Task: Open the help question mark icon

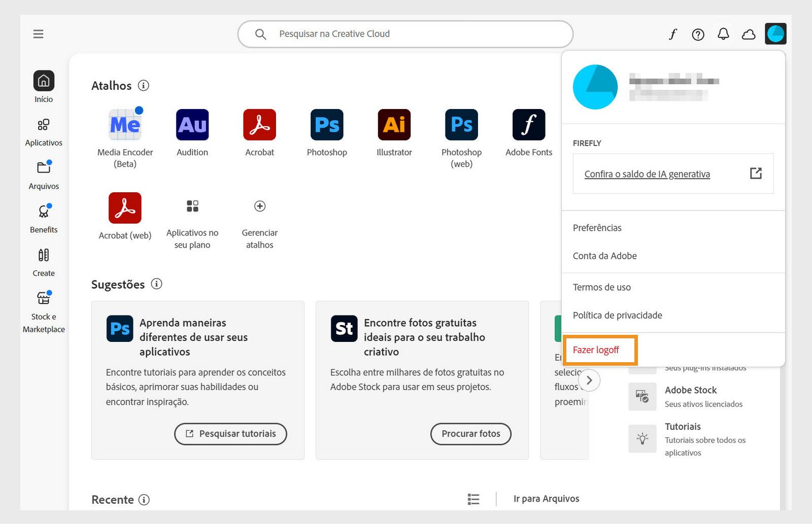Action: point(698,34)
